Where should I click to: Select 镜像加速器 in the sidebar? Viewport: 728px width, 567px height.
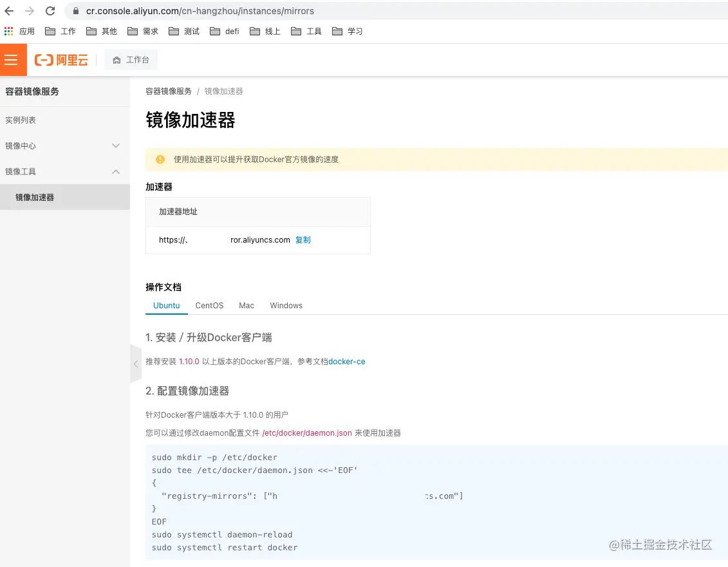(64, 198)
